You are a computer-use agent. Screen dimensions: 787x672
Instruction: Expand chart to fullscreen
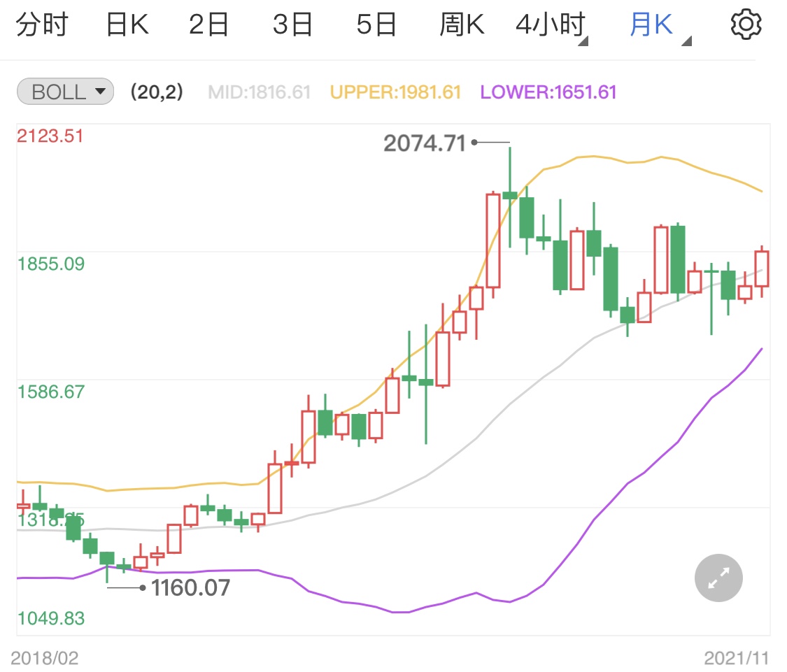[x=718, y=578]
